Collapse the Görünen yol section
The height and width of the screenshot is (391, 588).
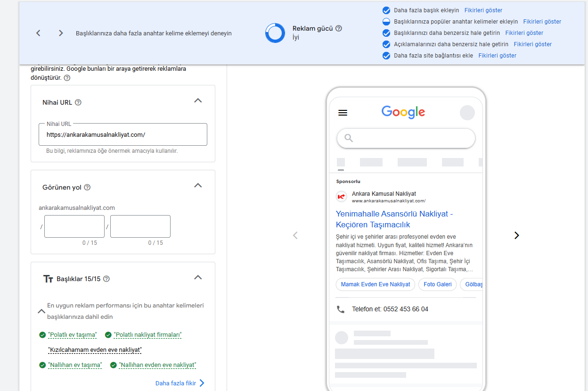point(198,185)
